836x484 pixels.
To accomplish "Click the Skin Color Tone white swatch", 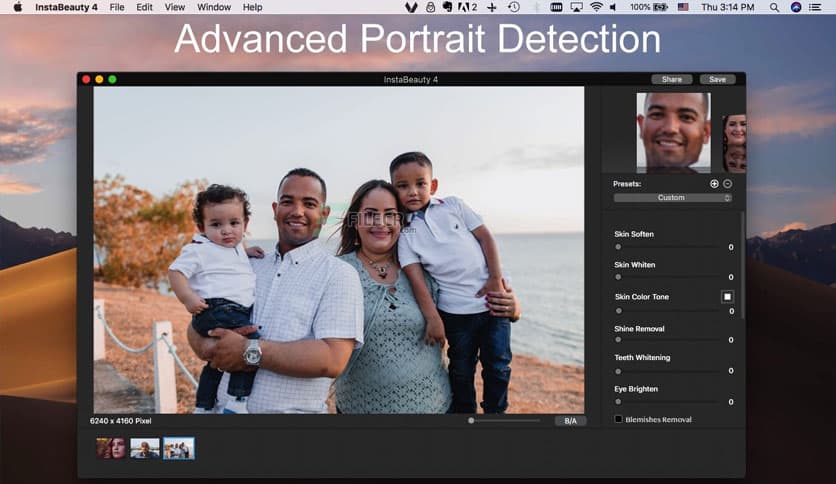I will pyautogui.click(x=727, y=297).
